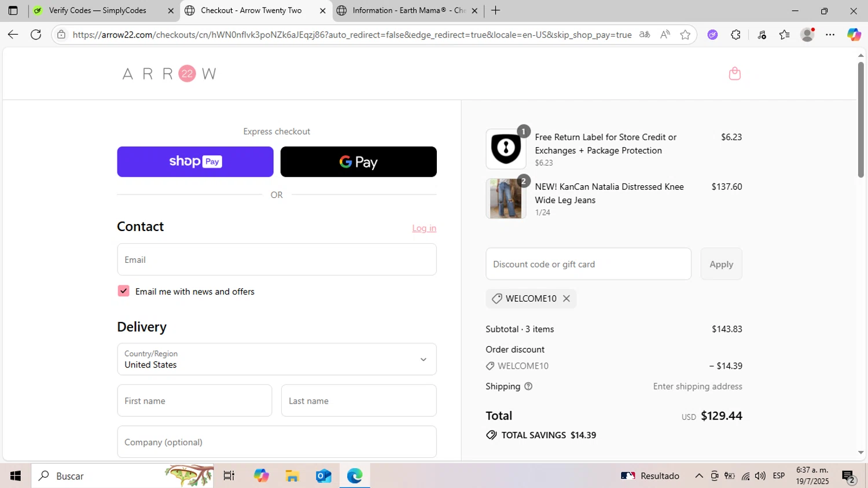Click the ARROW 22 store logo
The image size is (868, 488).
[x=169, y=74]
